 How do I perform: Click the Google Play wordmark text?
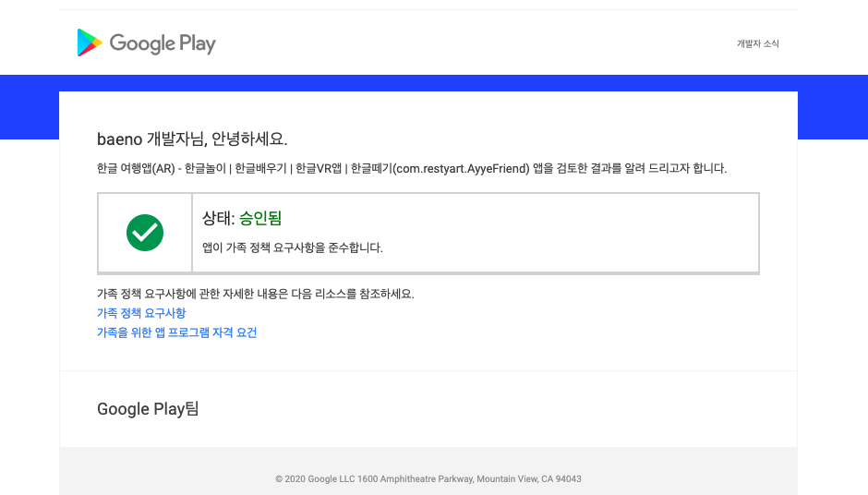pyautogui.click(x=163, y=43)
